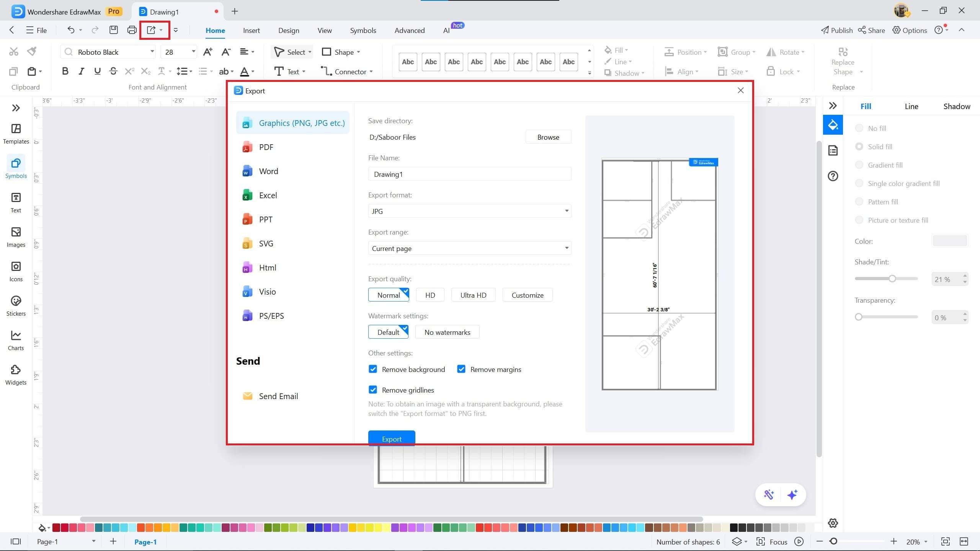
Task: Switch to the Insert ribbon tab
Action: coord(251,30)
